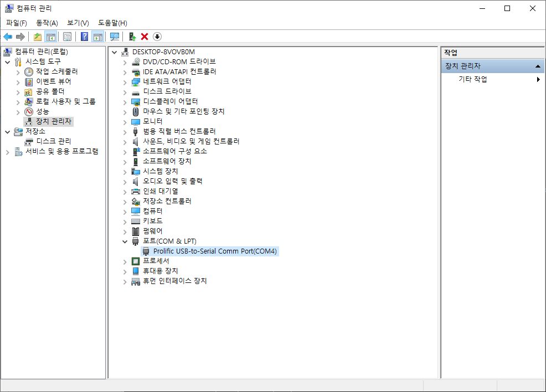
Task: Click the 성능 performance gauge icon
Action: (x=29, y=112)
